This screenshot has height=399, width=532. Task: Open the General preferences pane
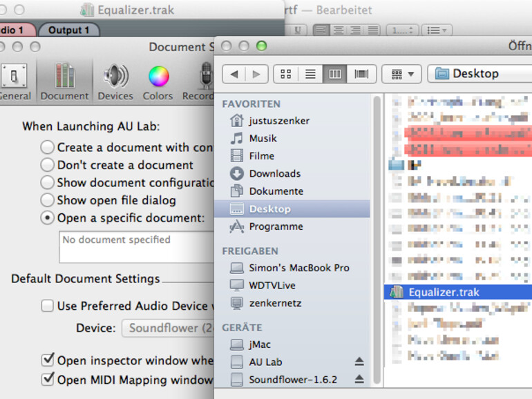pyautogui.click(x=14, y=82)
